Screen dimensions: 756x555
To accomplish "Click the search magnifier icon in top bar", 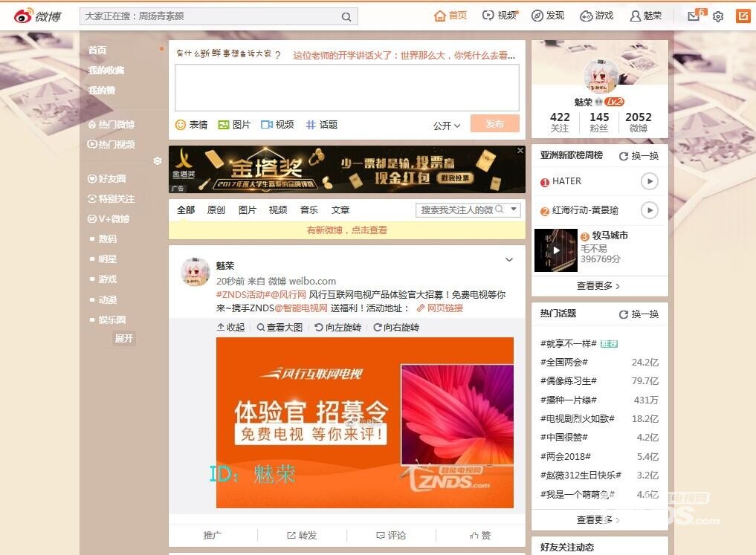I will (346, 16).
